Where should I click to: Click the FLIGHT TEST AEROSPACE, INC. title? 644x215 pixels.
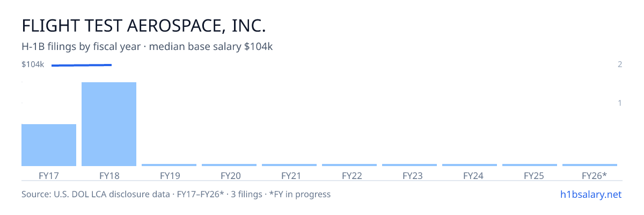coord(144,25)
